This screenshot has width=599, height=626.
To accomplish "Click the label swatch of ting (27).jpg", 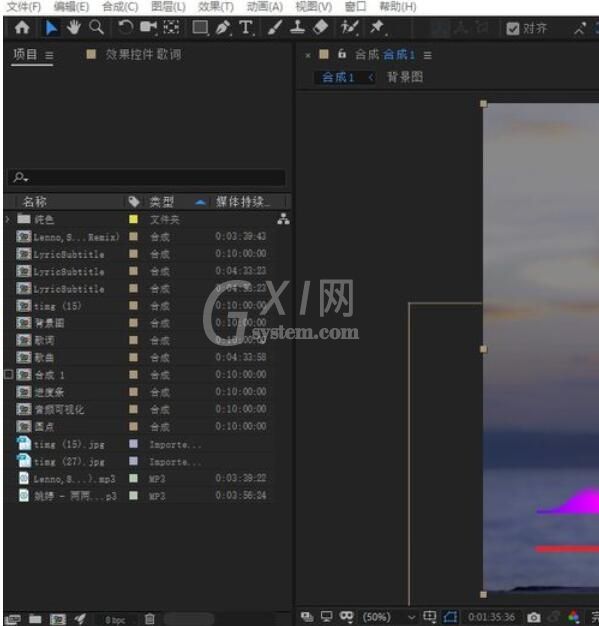I will tap(133, 461).
